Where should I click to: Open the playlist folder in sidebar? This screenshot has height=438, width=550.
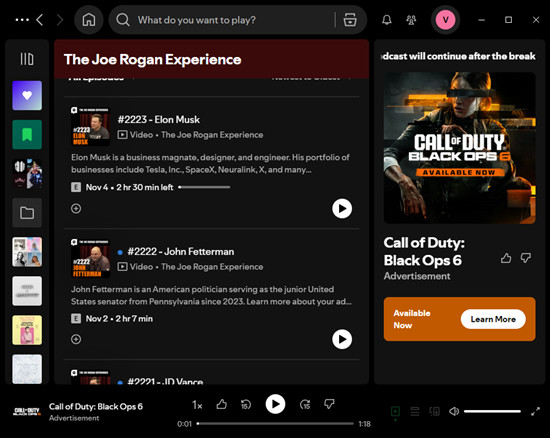27,213
